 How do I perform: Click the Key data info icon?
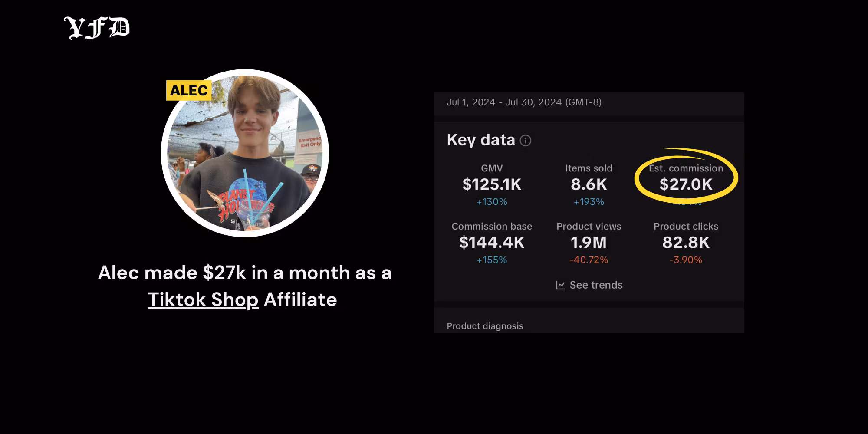(x=525, y=141)
